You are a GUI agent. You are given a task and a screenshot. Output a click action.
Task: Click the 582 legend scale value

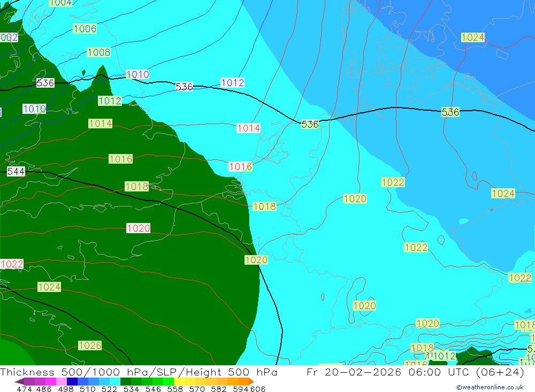218,389
